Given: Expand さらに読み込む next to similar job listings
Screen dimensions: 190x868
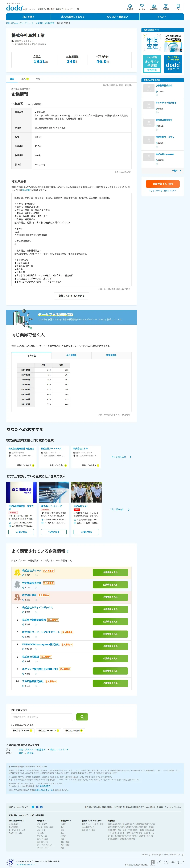Looking at the screenshot, I should 119,510.
